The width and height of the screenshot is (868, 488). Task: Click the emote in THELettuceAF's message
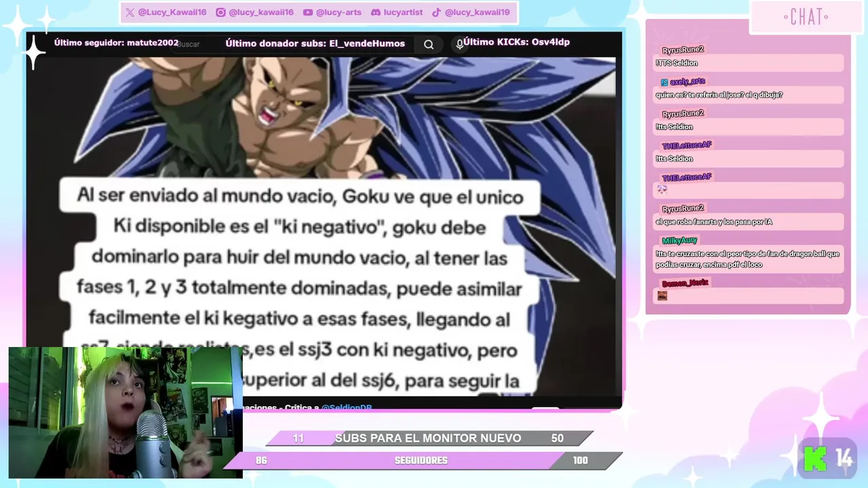click(663, 190)
